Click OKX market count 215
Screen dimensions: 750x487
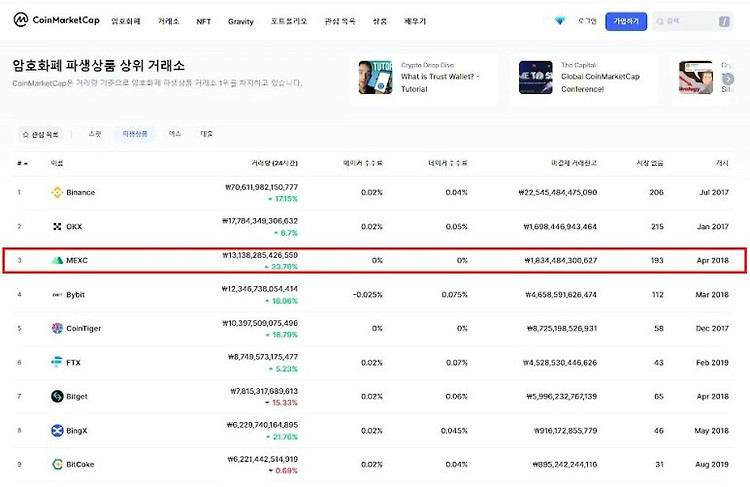pyautogui.click(x=657, y=227)
